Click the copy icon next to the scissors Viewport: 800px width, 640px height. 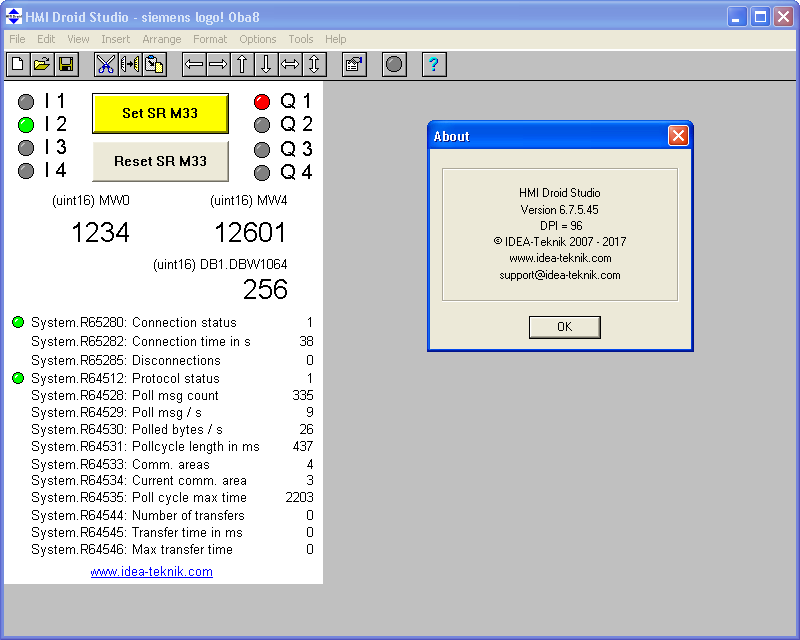(x=130, y=64)
